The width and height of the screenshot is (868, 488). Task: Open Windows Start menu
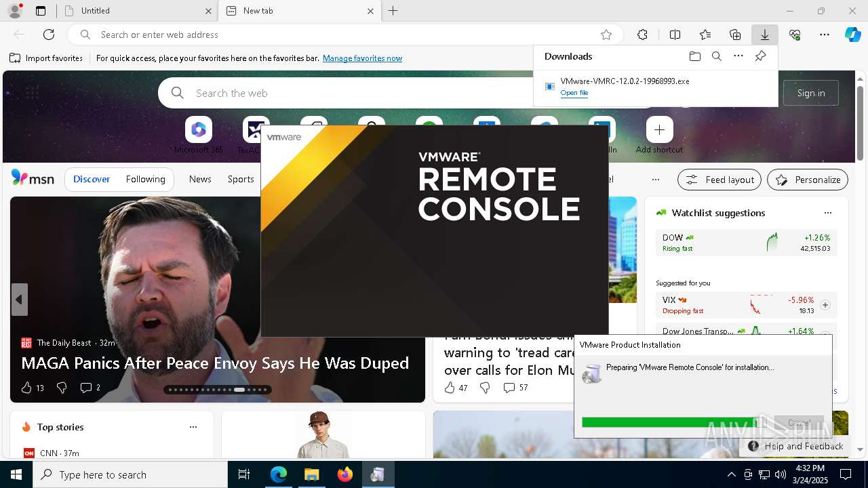(x=16, y=474)
